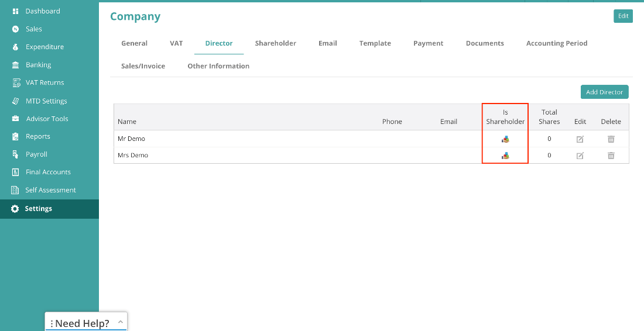Delete the Mrs Demo director
The image size is (644, 331).
pos(611,156)
